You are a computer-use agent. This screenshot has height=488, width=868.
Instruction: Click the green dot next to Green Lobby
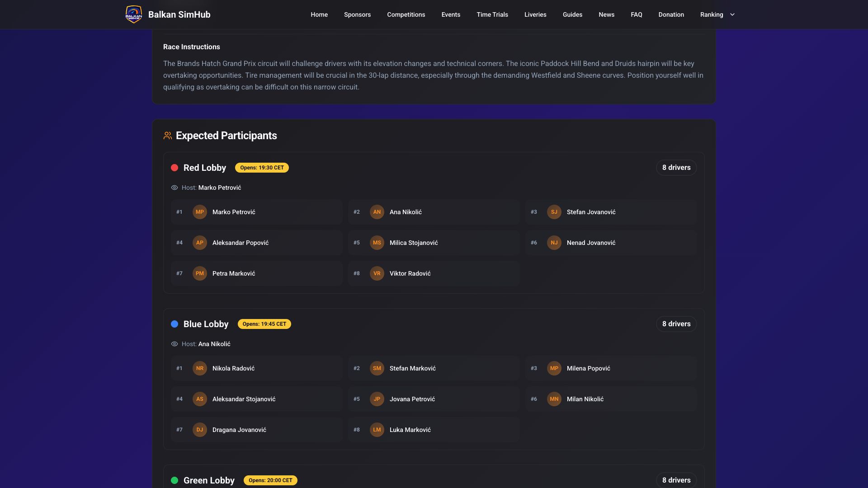click(175, 480)
